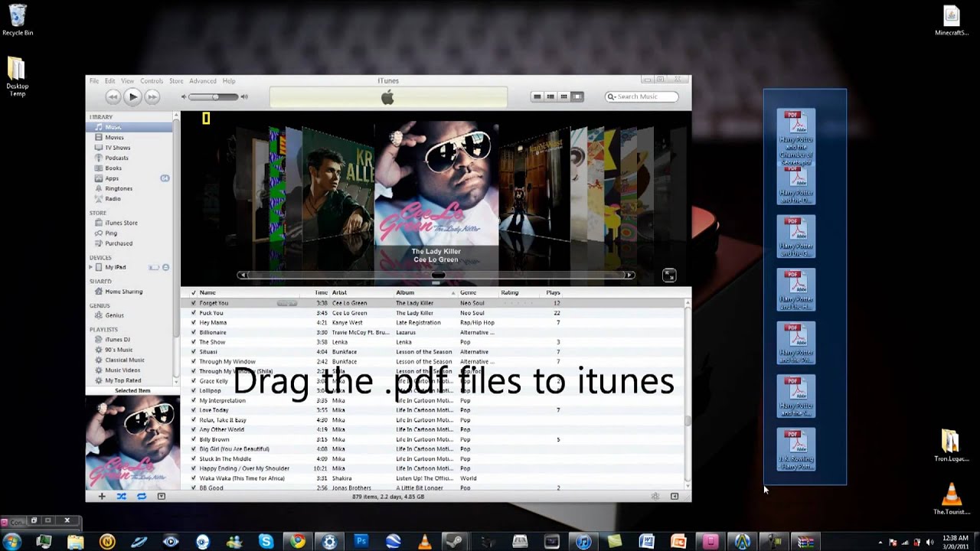This screenshot has width=980, height=551.
Task: Open the View menu
Action: (127, 81)
